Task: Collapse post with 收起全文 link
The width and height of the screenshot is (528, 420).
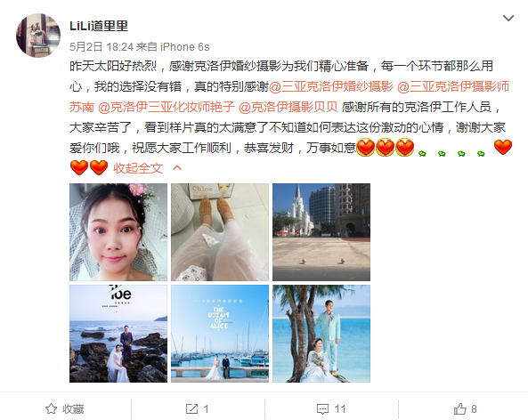Action: point(138,168)
